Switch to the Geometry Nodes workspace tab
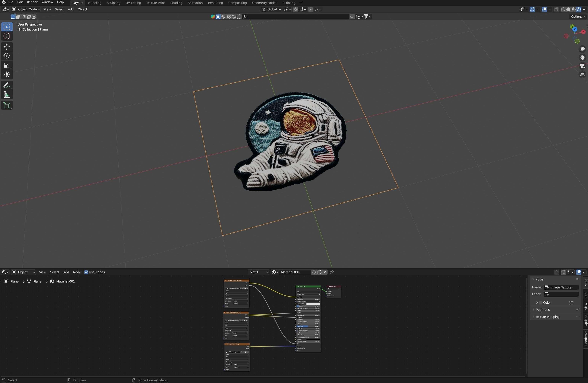The height and width of the screenshot is (383, 588). (264, 3)
